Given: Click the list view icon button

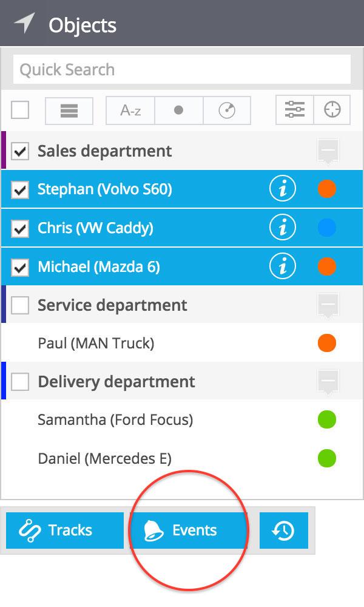Looking at the screenshot, I should [x=69, y=110].
